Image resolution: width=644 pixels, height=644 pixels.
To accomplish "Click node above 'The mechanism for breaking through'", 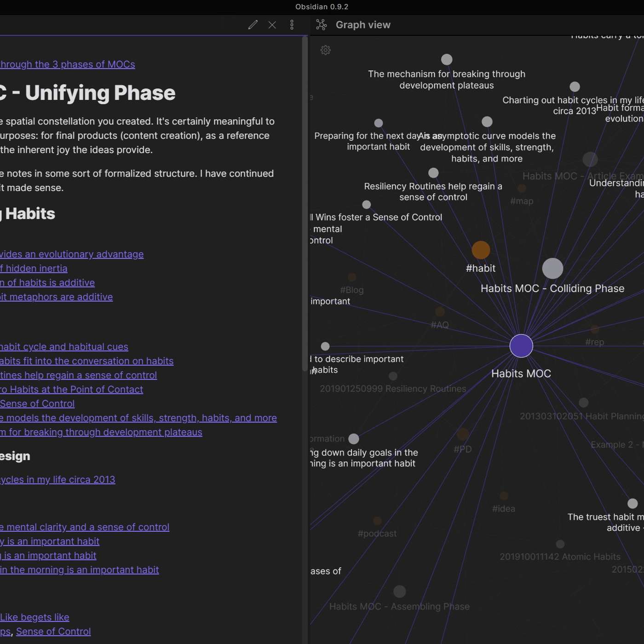I will coord(447,59).
